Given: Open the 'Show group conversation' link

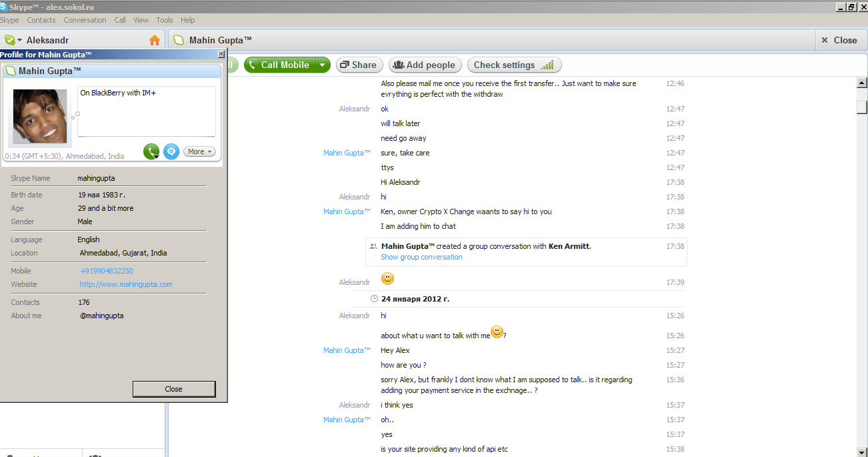Looking at the screenshot, I should (421, 257).
